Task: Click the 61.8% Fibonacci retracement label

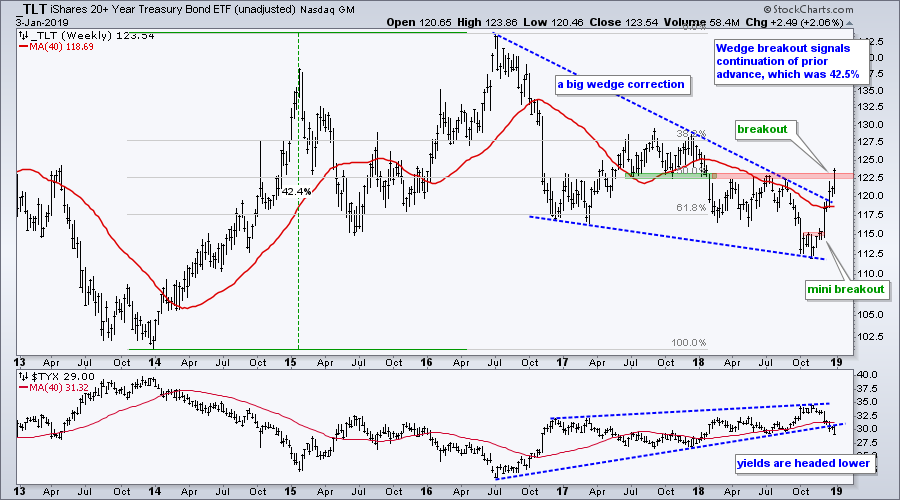Action: tap(691, 207)
